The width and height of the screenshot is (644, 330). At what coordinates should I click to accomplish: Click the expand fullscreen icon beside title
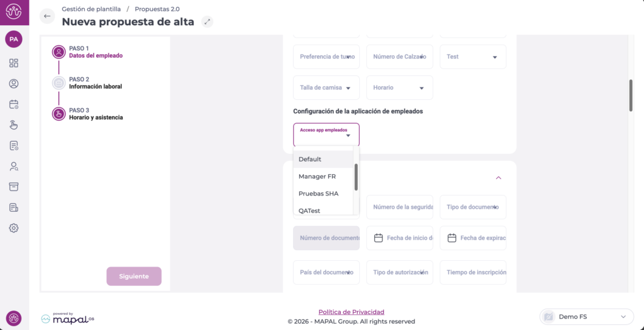point(208,21)
